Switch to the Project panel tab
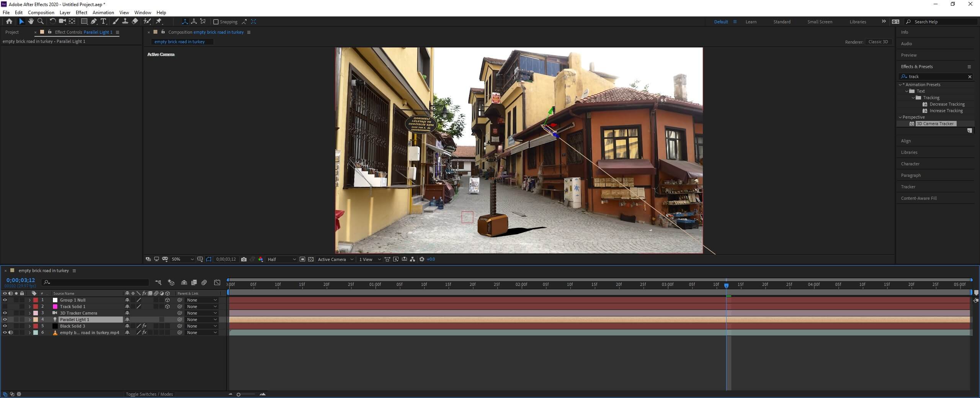The image size is (980, 398). [12, 32]
